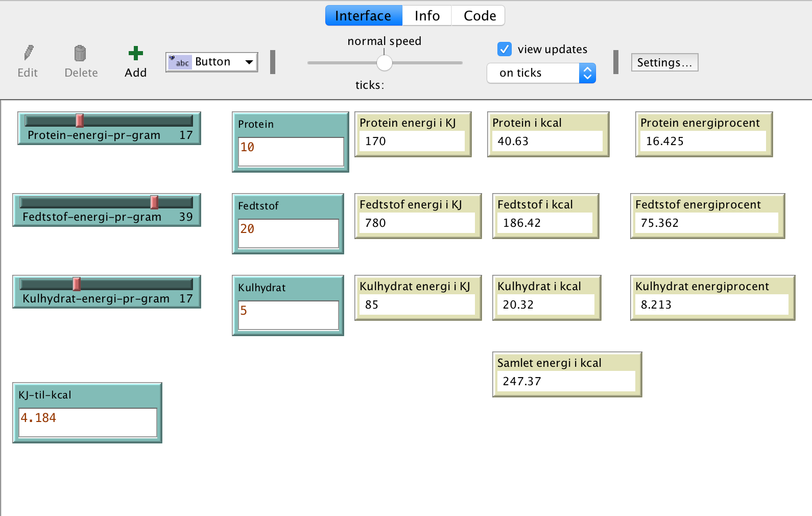Screen dimensions: 812x516
Task: Click the Edit pencil icon
Action: pos(29,53)
